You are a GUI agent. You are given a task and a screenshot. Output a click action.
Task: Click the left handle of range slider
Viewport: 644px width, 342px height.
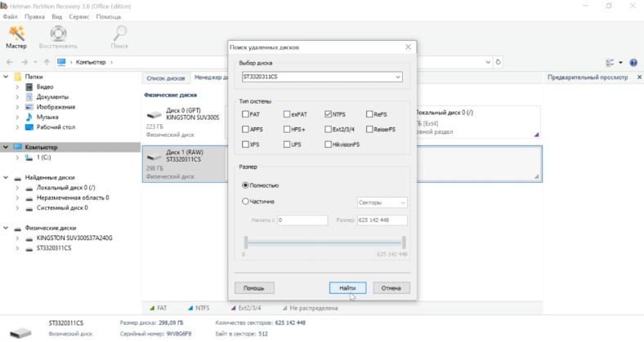(246, 242)
